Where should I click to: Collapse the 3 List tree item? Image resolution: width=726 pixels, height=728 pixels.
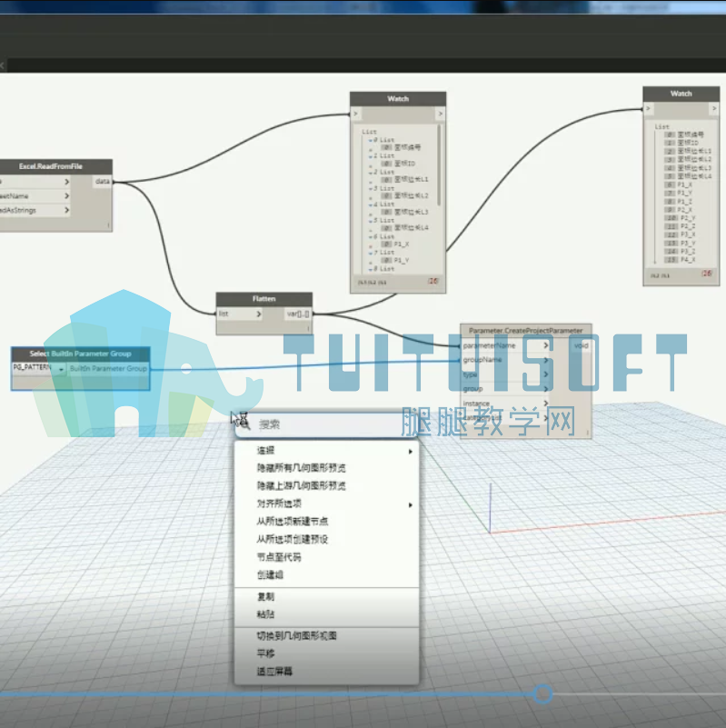pos(371,188)
